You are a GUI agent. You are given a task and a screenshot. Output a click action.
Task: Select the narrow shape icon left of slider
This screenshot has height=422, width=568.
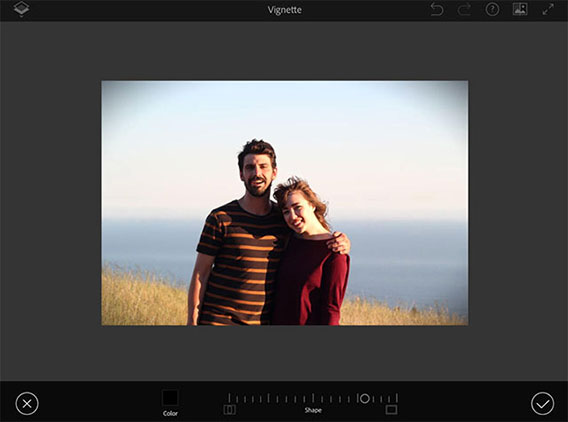[x=229, y=410]
